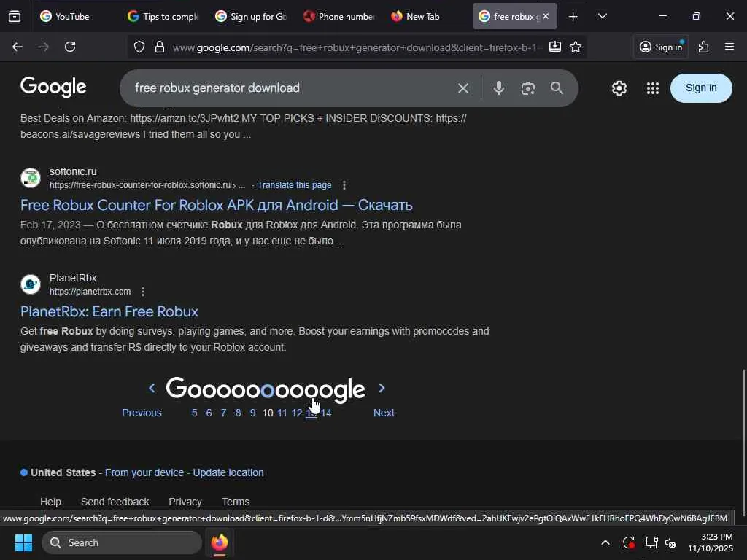Click Previous pagination link
The height and width of the screenshot is (560, 747).
[x=142, y=413]
